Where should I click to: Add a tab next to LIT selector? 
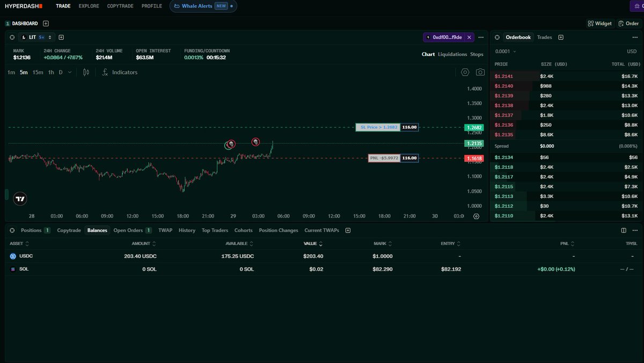61,38
